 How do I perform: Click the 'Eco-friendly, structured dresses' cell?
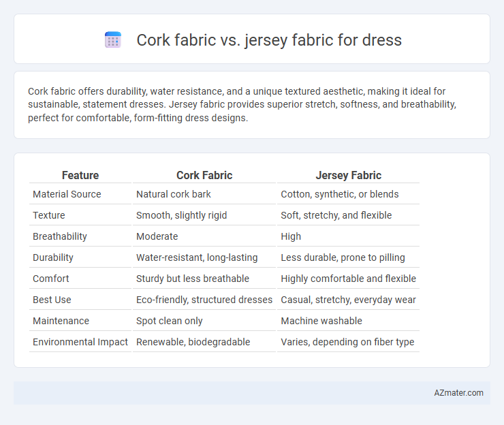(204, 300)
